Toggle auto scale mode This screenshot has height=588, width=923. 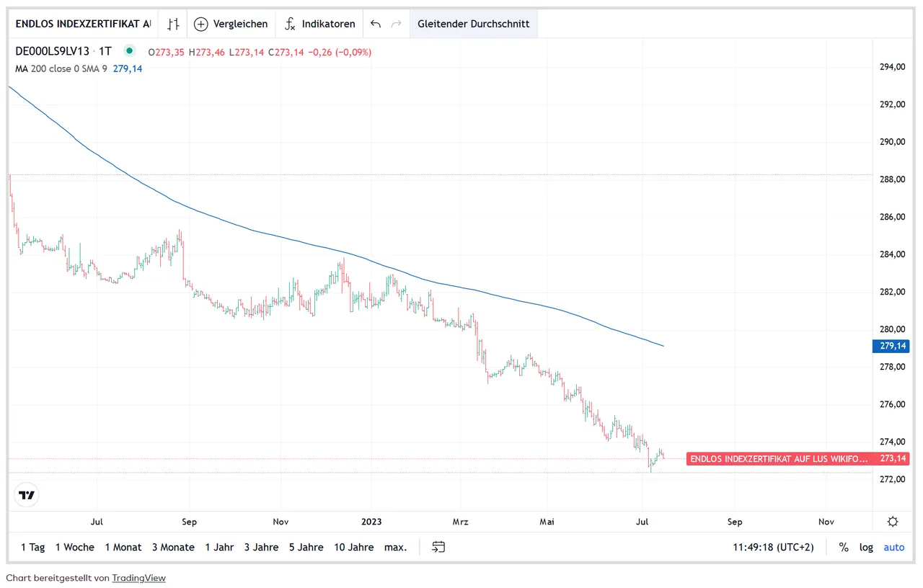(894, 547)
